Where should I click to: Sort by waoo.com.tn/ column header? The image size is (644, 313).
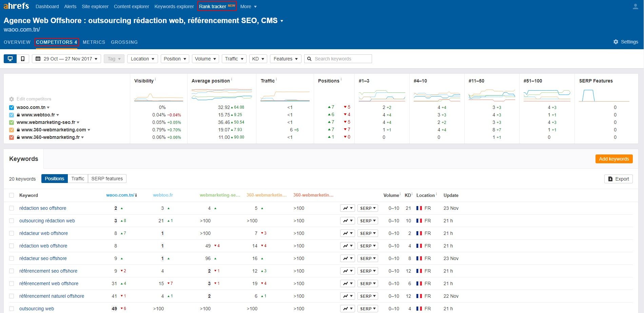click(121, 195)
